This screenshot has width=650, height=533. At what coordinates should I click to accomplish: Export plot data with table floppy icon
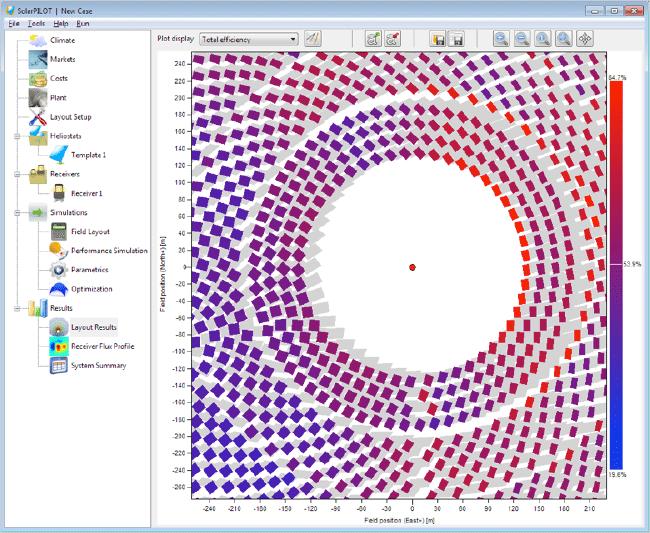456,39
